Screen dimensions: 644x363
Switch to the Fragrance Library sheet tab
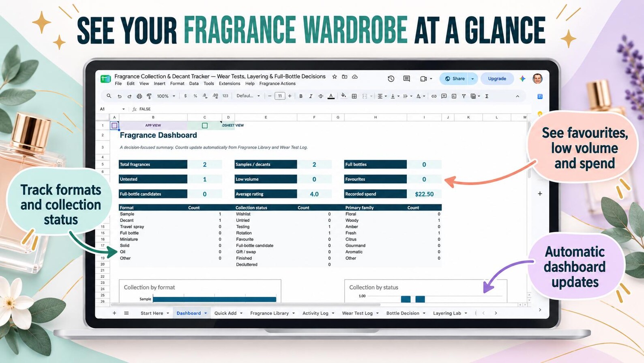(x=269, y=313)
